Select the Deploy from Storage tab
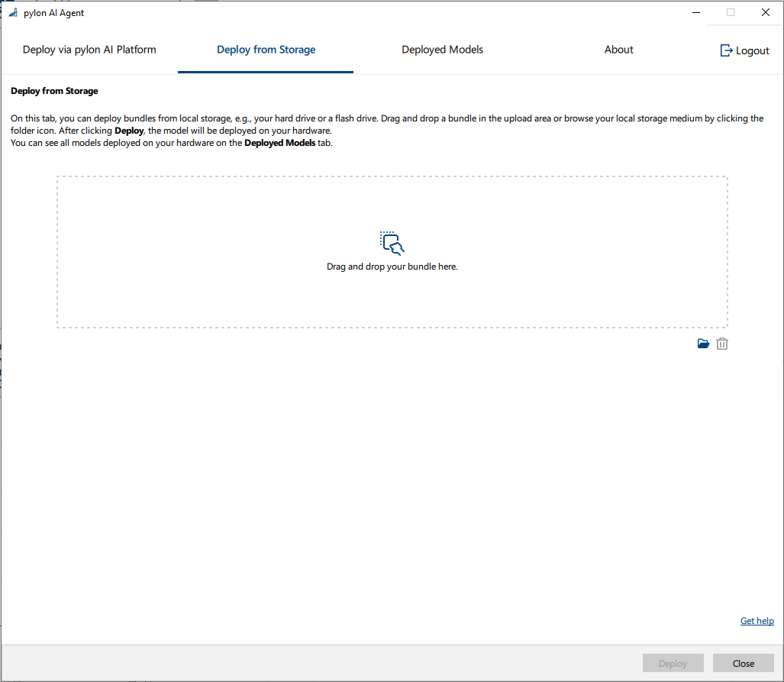Image resolution: width=784 pixels, height=682 pixels. [266, 50]
